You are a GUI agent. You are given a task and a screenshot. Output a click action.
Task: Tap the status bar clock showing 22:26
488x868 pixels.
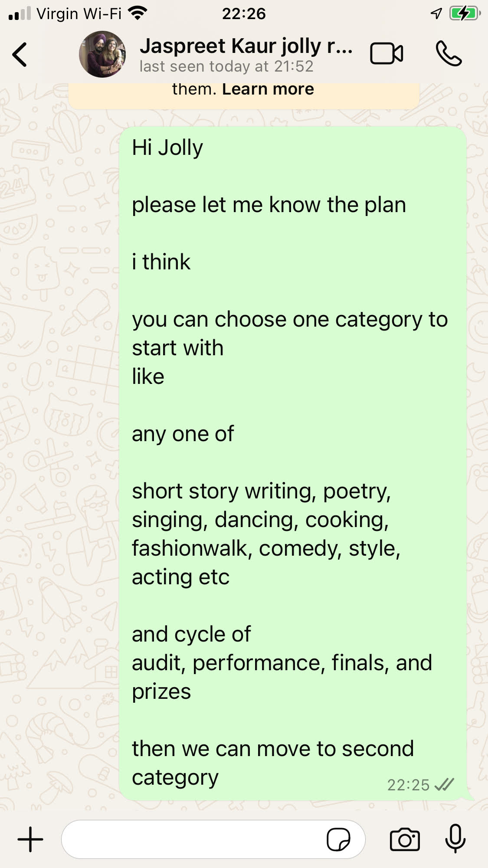click(x=244, y=13)
